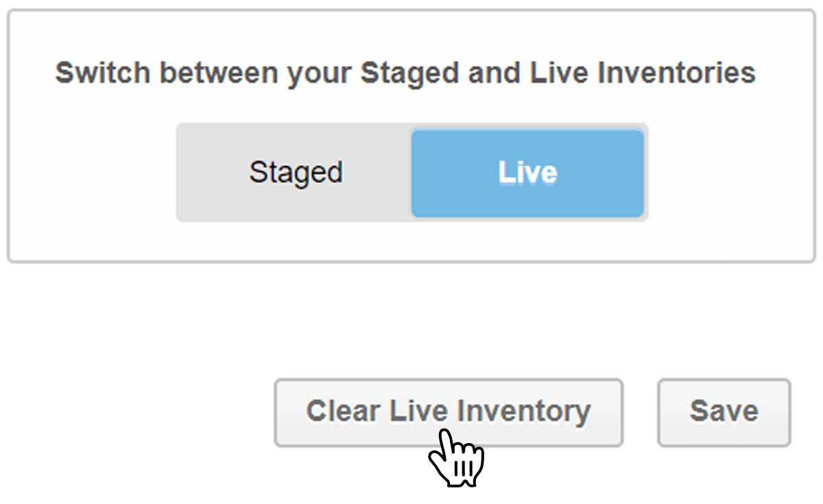Empty the Live inventory using its button
The width and height of the screenshot is (823, 504).
pos(449,411)
